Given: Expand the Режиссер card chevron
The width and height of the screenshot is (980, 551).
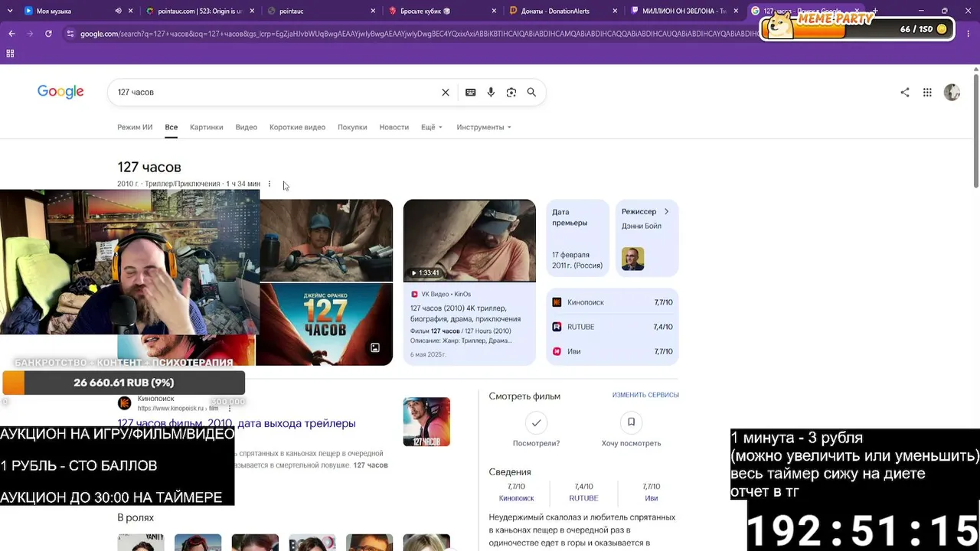Looking at the screenshot, I should pos(666,212).
